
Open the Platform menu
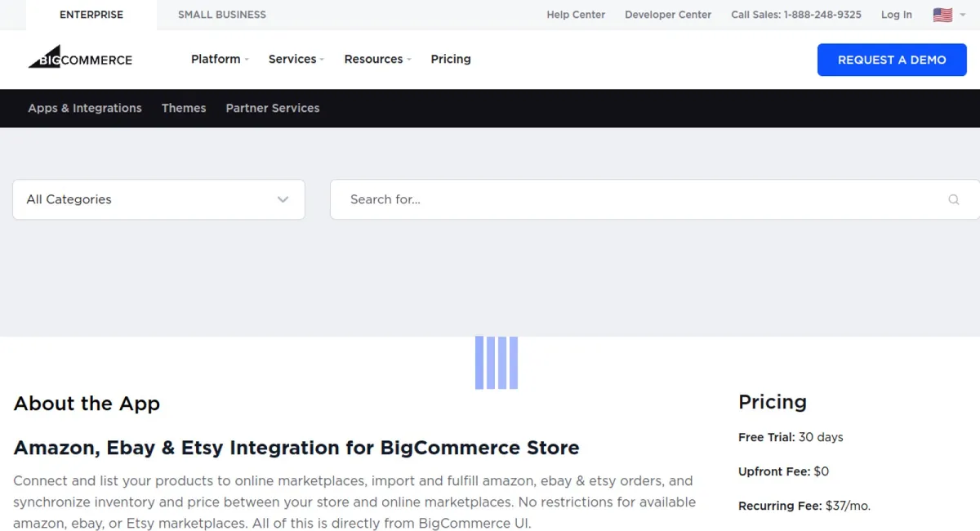coord(220,59)
